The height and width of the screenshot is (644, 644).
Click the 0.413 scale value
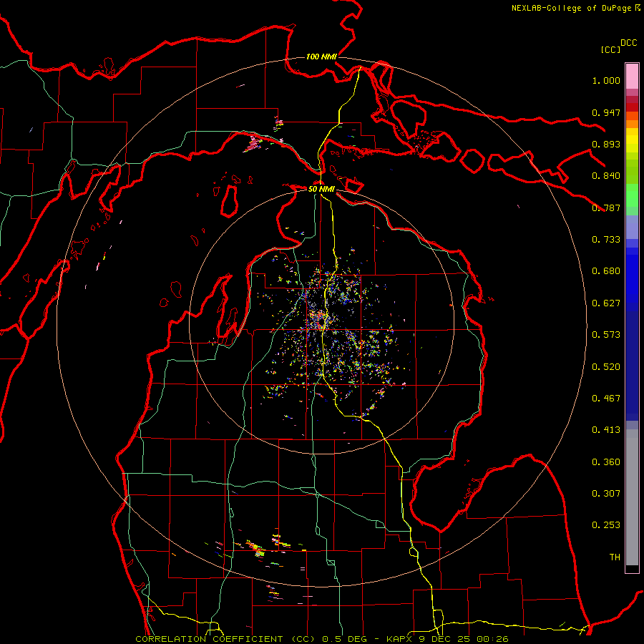coord(606,430)
